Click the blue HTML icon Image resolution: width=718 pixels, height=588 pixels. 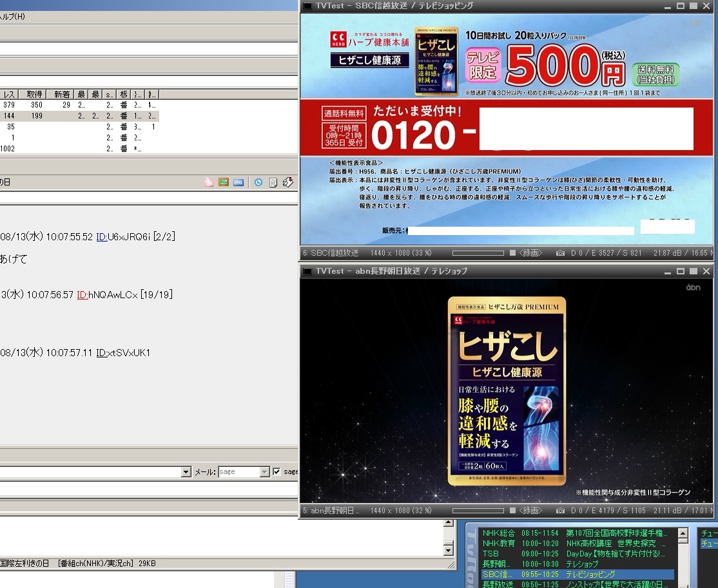(238, 182)
